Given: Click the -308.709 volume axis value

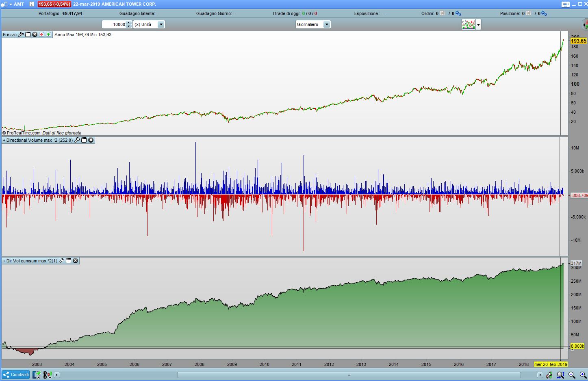Looking at the screenshot, I should point(579,195).
